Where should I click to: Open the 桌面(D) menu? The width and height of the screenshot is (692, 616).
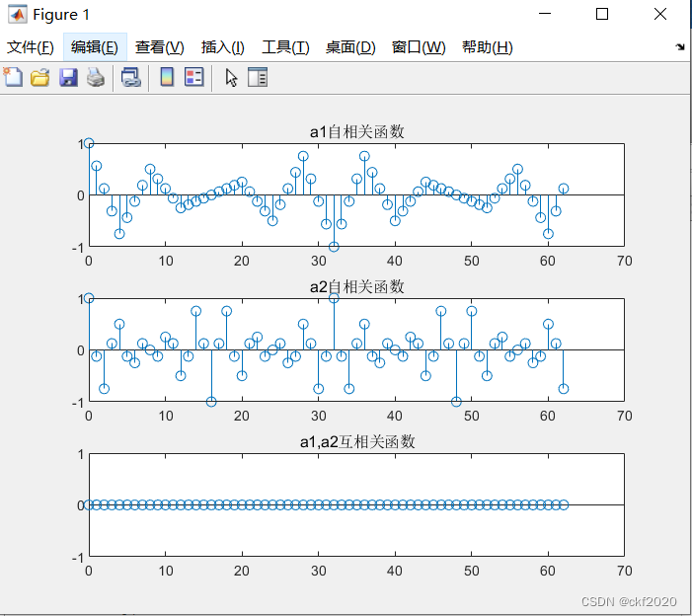coord(350,47)
